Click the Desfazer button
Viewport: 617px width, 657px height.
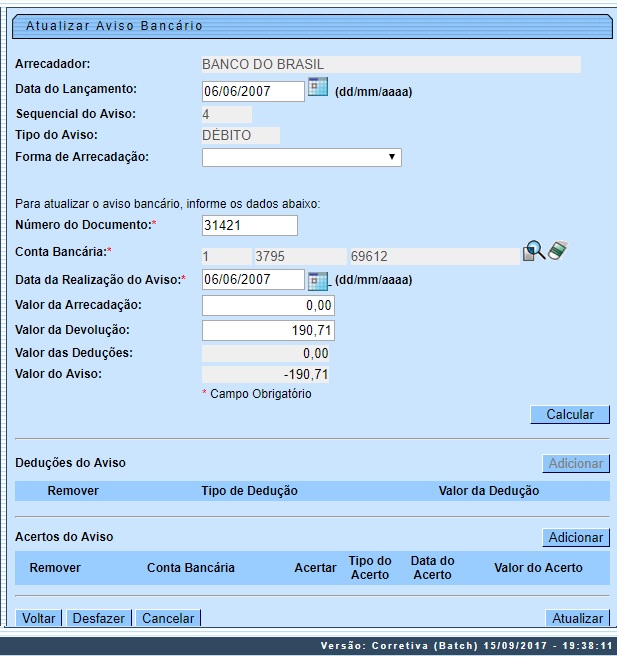tap(99, 618)
